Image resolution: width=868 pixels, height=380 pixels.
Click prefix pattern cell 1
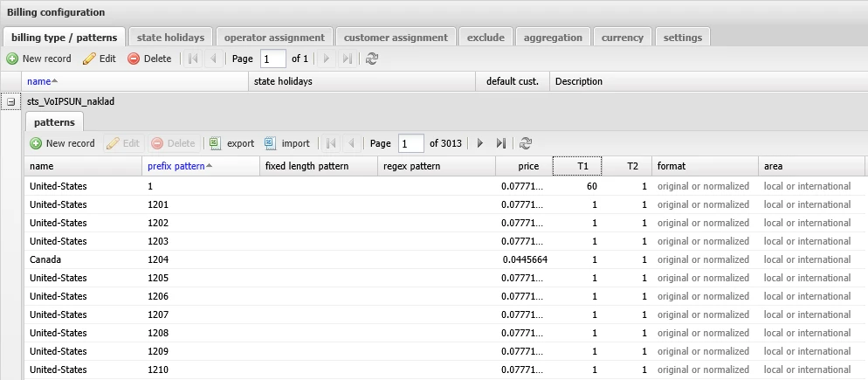(200, 187)
